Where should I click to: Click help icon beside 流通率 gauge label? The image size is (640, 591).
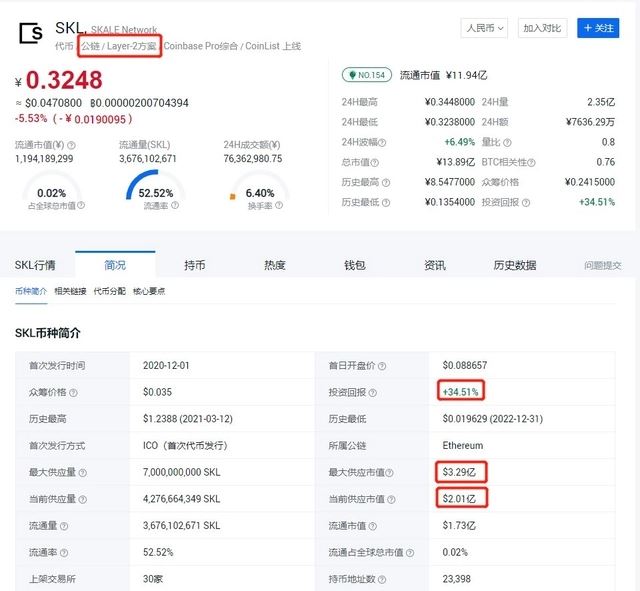tap(175, 205)
